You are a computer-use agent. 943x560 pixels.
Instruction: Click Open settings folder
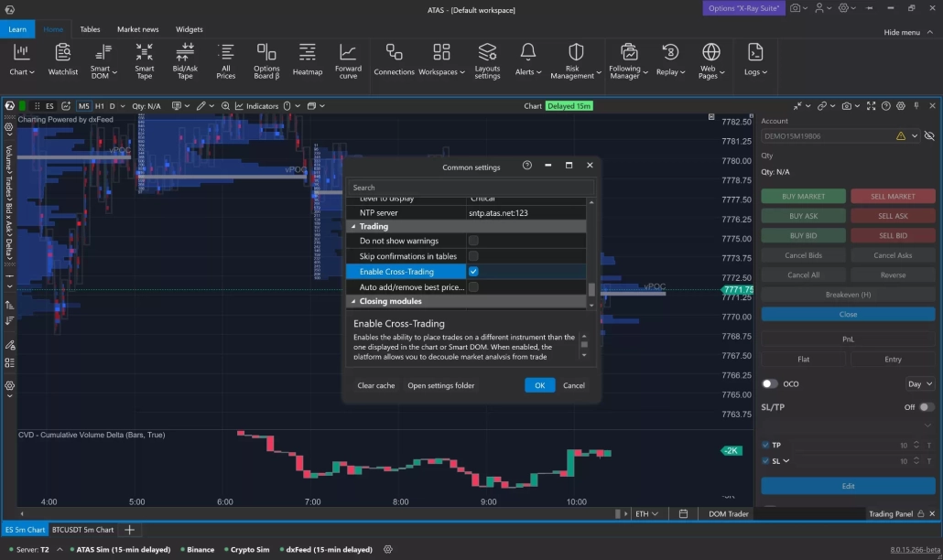click(x=440, y=385)
